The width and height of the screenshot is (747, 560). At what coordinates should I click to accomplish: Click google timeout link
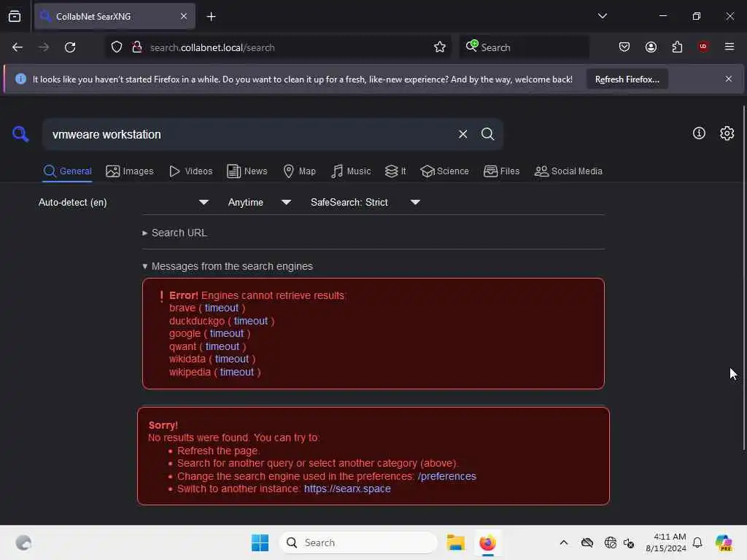coord(227,334)
